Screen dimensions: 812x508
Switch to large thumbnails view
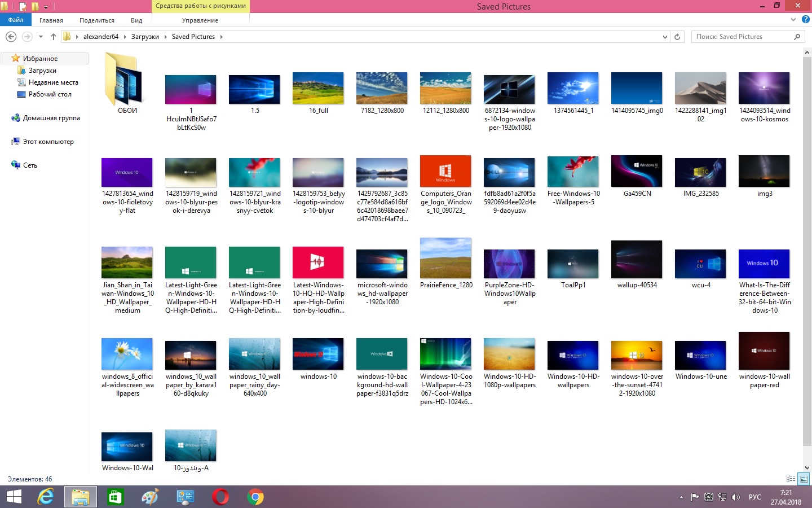click(x=804, y=479)
